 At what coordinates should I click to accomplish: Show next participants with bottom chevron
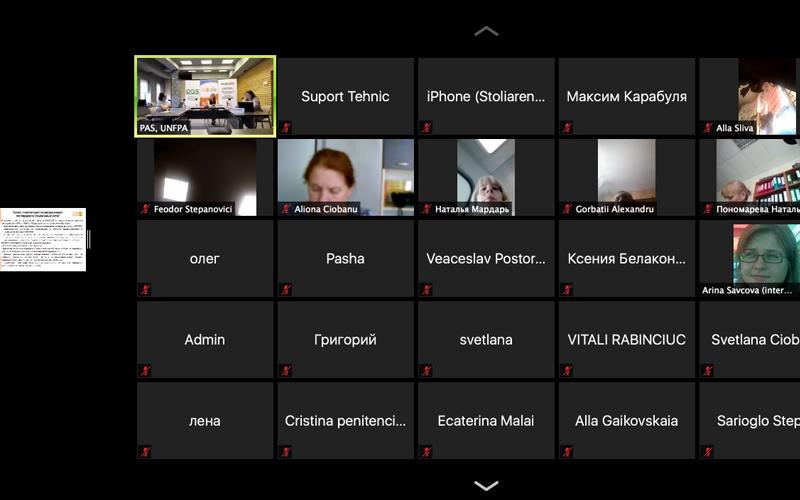(x=486, y=486)
